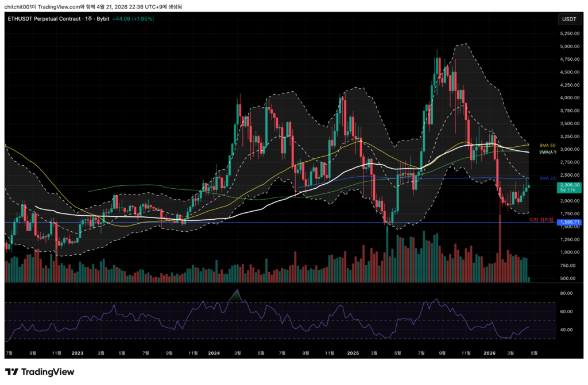Image resolution: width=588 pixels, height=385 pixels.
Task: Click the +44.06 (+1.95%) change value
Action: point(133,19)
